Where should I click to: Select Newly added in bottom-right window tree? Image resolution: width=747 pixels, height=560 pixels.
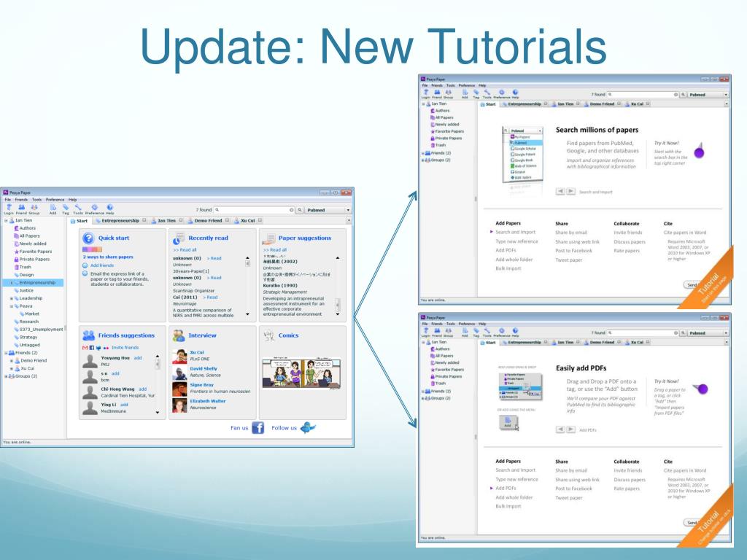tap(445, 362)
